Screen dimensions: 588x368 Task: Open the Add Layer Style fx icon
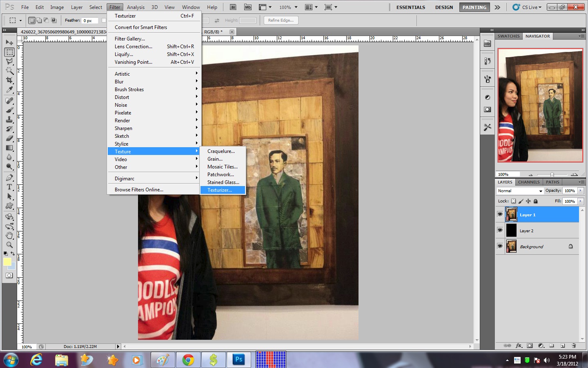(519, 346)
